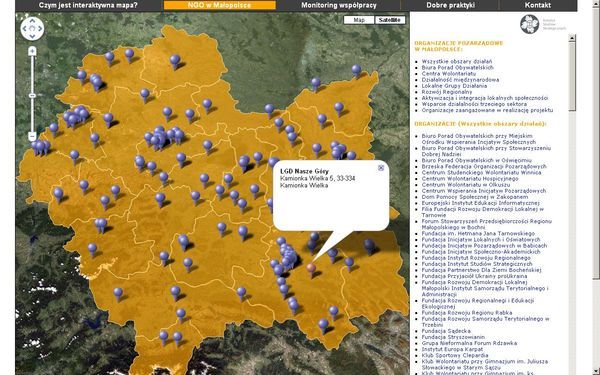
Task: Click the map zoom in plus button
Action: click(x=32, y=51)
